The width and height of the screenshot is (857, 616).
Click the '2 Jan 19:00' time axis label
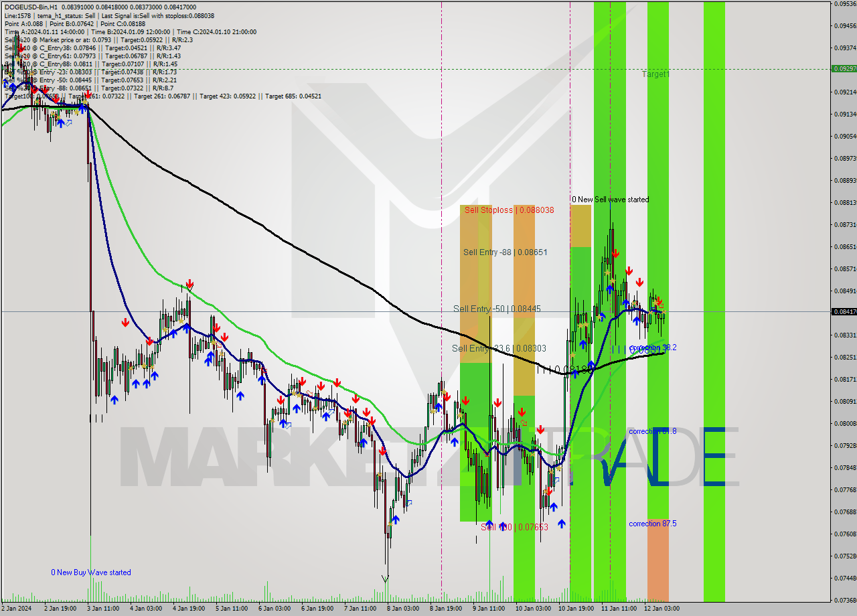(x=60, y=609)
